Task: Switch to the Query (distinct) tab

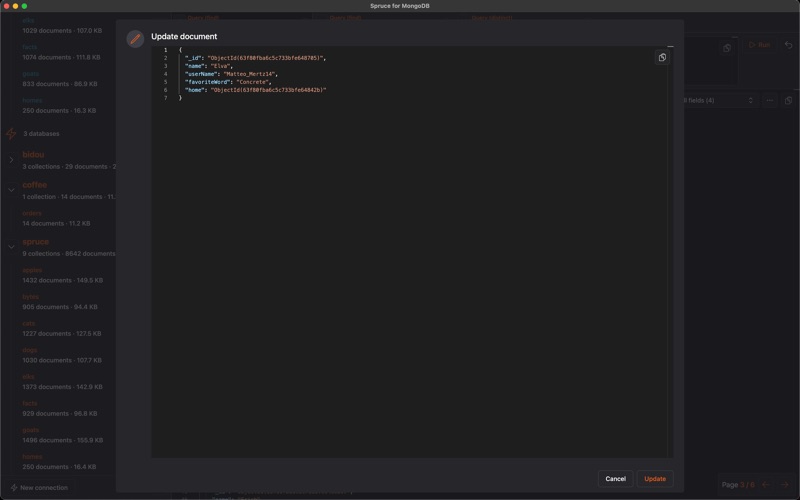Action: point(492,18)
